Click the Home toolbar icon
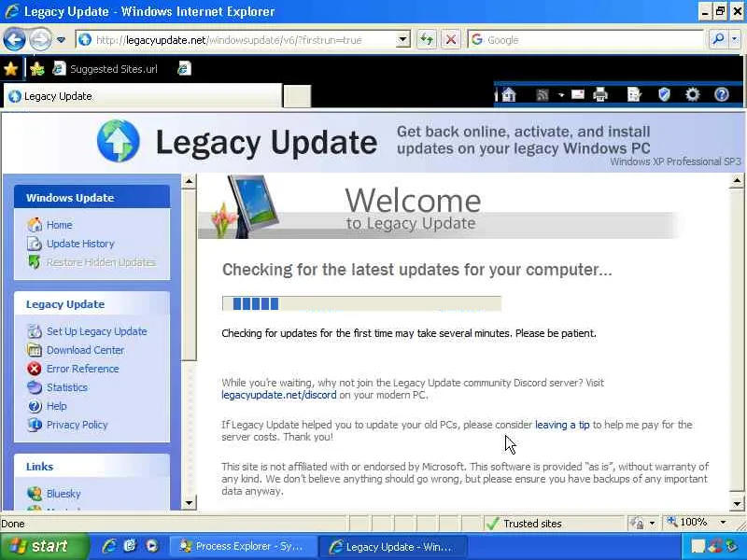 [509, 95]
